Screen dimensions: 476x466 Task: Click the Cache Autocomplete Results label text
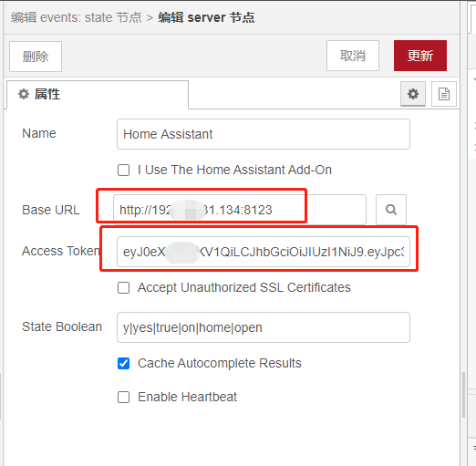click(x=220, y=363)
